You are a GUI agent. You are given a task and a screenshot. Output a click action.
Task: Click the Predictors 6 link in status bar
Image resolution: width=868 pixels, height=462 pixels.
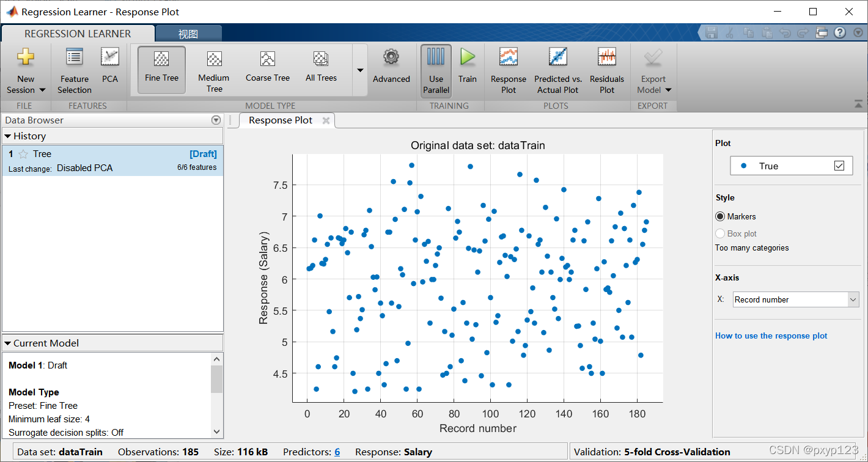point(337,452)
